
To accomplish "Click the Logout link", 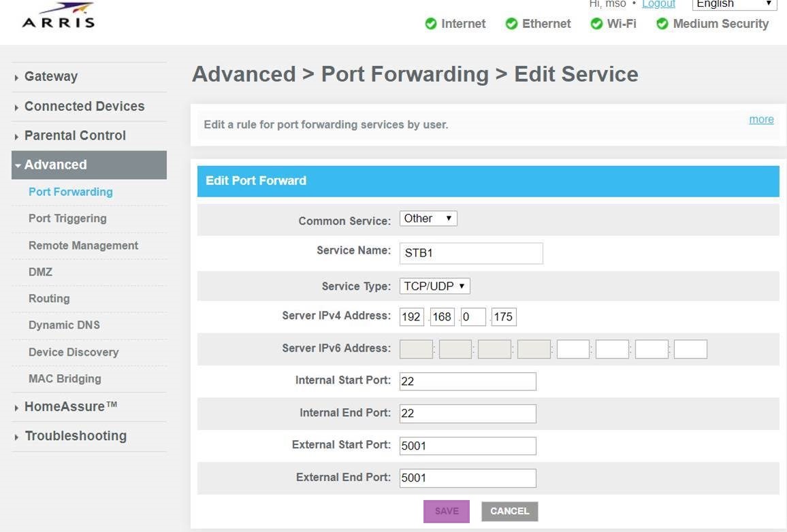I will click(x=658, y=4).
